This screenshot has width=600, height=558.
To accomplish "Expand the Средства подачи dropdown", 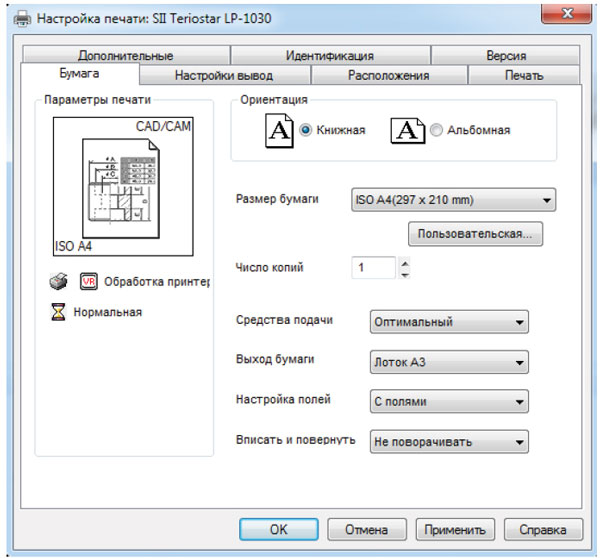I will tap(448, 322).
